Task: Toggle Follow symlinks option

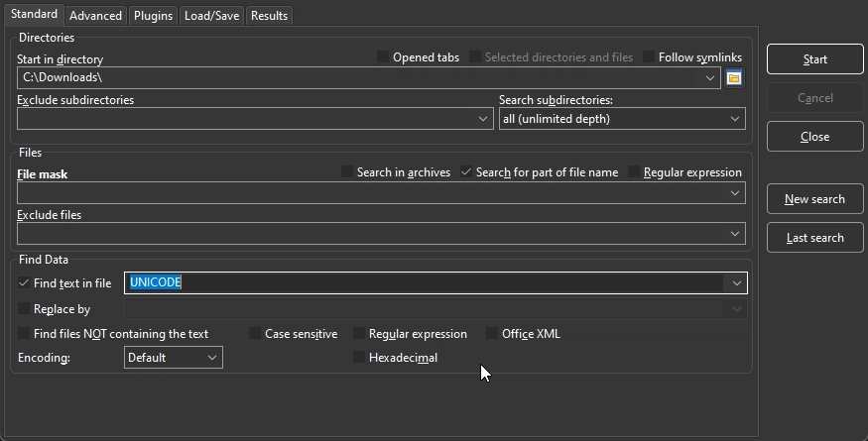Action: tap(649, 57)
